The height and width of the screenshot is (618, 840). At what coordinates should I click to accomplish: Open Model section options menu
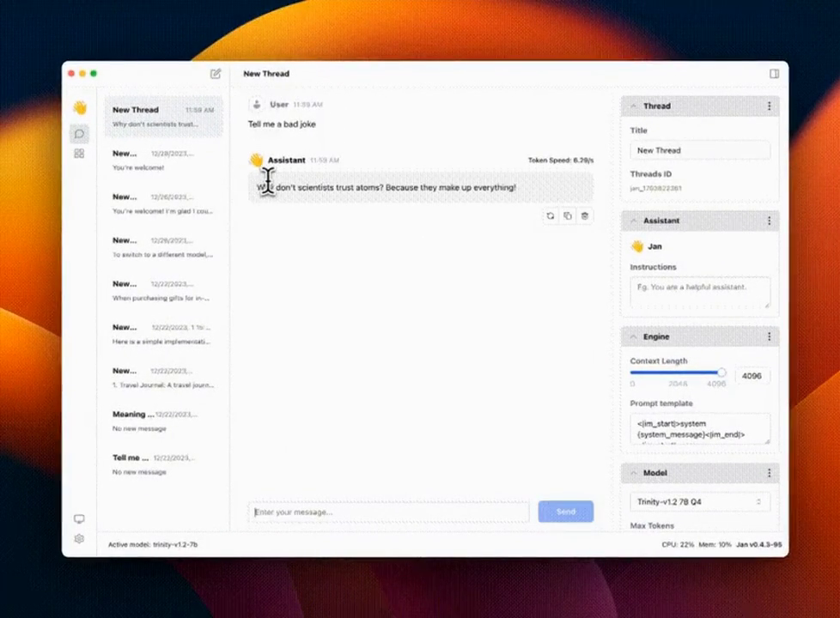click(x=770, y=473)
